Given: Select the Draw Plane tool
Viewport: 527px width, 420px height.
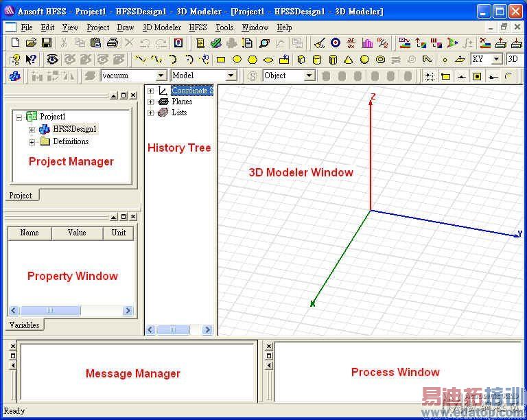Looking at the screenshot, I should tap(460, 60).
